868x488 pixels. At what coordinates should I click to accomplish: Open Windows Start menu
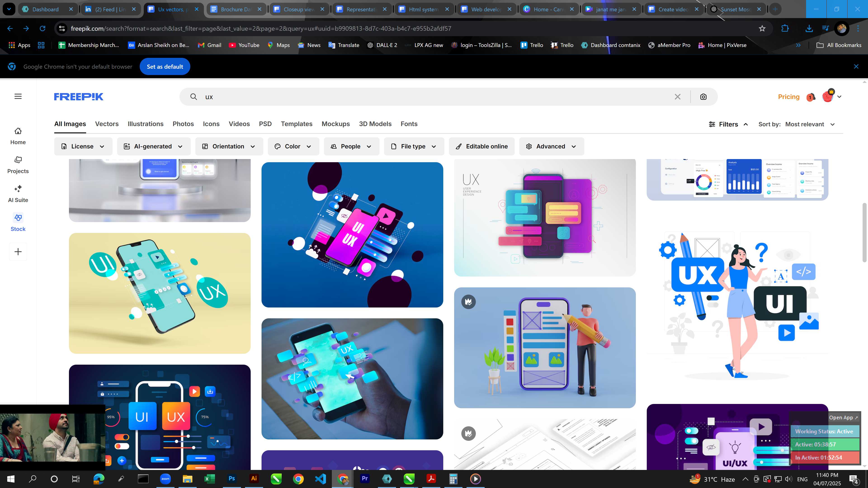(x=11, y=479)
